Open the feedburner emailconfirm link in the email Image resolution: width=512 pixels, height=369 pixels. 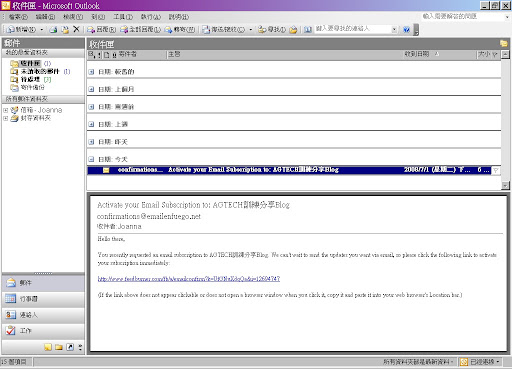[189, 279]
